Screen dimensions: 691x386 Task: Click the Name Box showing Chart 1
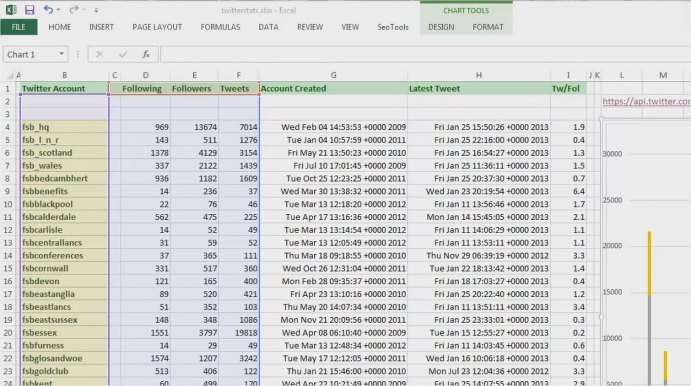click(x=30, y=54)
